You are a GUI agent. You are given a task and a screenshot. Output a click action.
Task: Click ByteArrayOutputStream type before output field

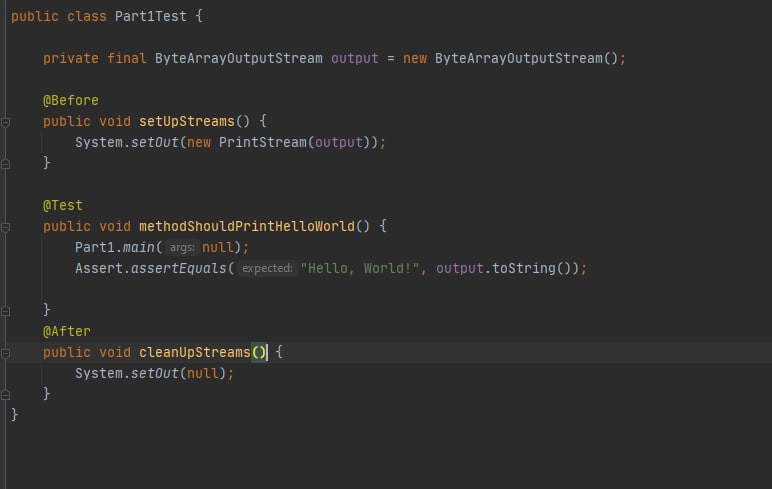pyautogui.click(x=239, y=59)
